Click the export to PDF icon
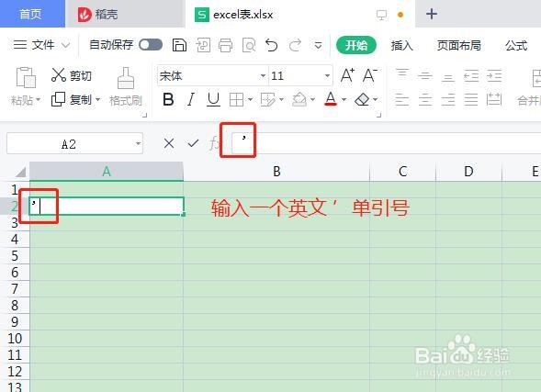The width and height of the screenshot is (541, 392). [203, 45]
